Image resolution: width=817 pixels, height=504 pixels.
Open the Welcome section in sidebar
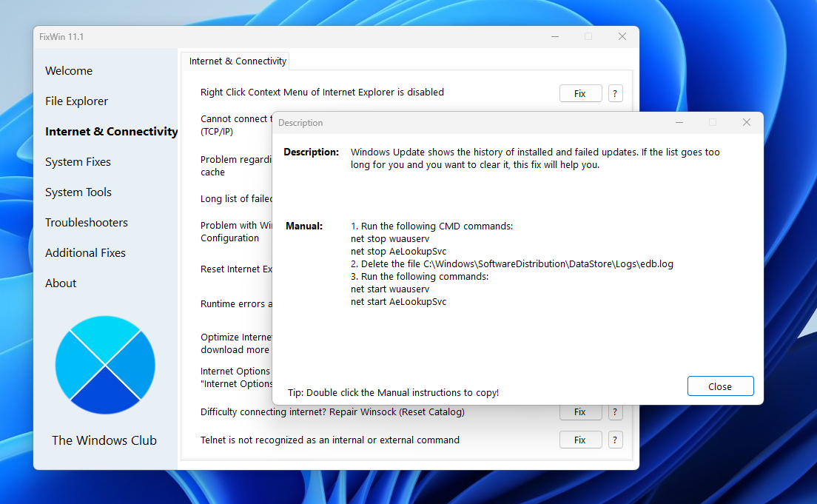(69, 71)
